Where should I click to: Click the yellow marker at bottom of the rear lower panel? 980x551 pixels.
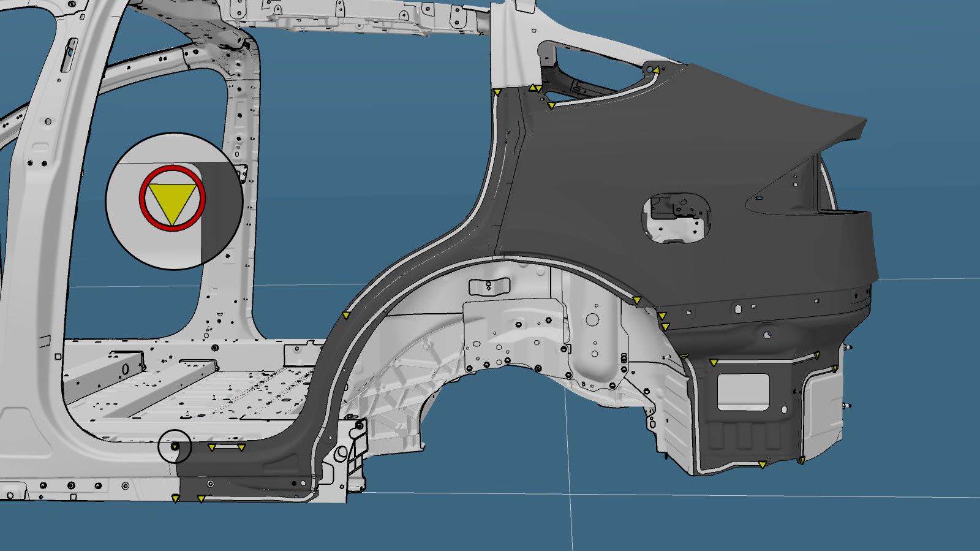pos(763,465)
